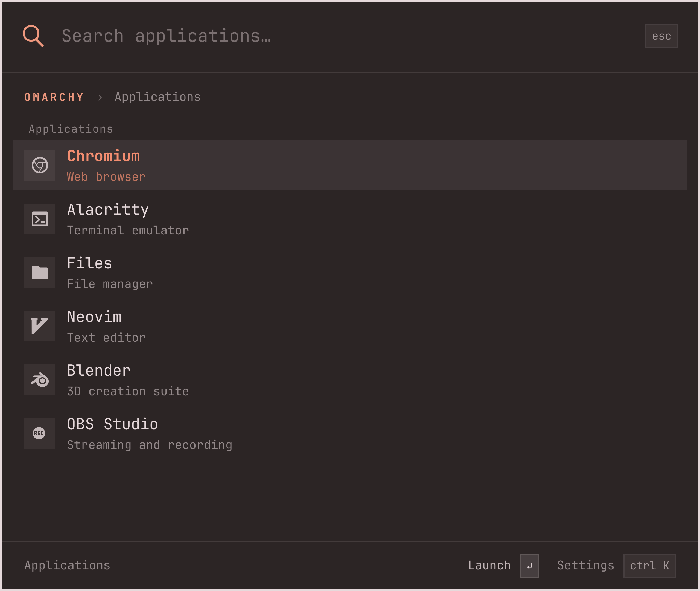Click the Enter key return-arrow badge
Viewport: 700px width, 591px height.
coord(529,566)
